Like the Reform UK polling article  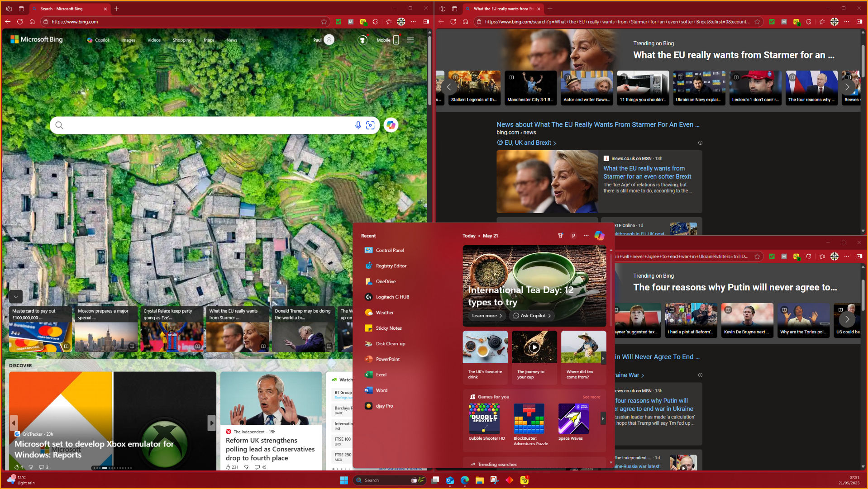pyautogui.click(x=229, y=467)
